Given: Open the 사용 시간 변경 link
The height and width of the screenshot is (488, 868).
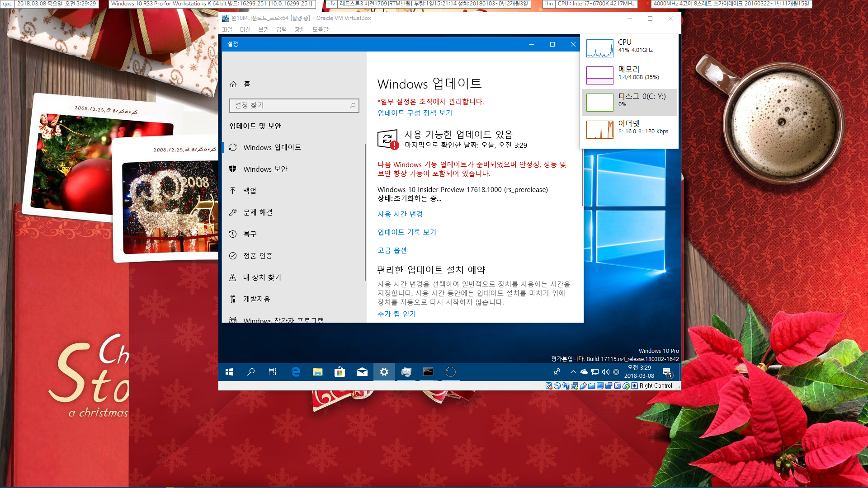Looking at the screenshot, I should point(400,214).
